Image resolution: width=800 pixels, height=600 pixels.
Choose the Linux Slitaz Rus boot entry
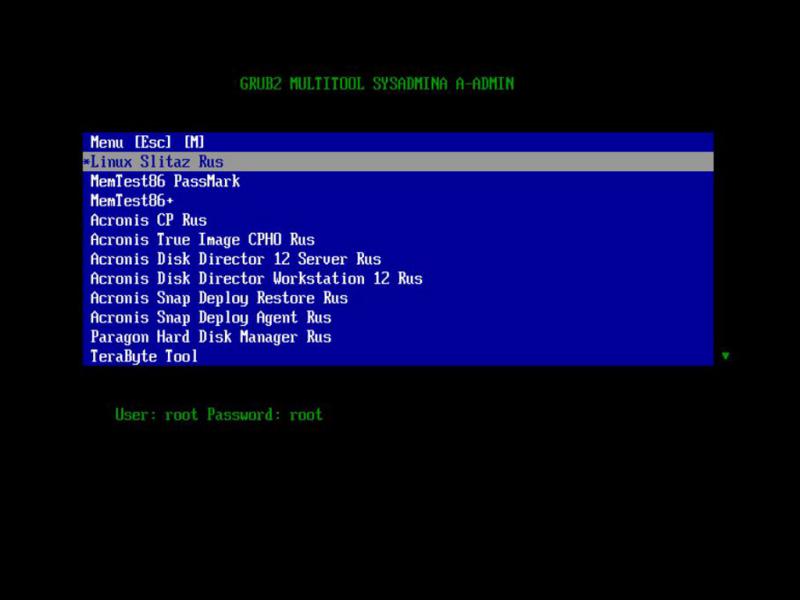[398, 162]
